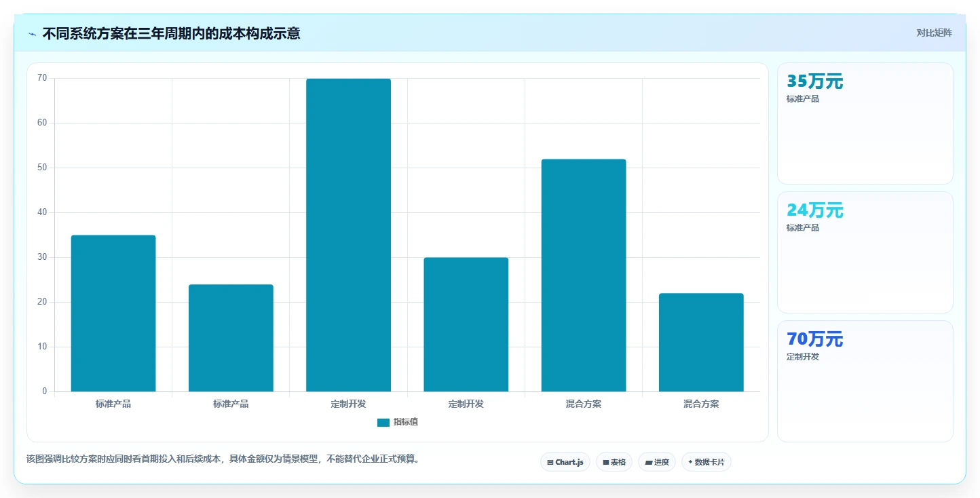Image resolution: width=980 pixels, height=498 pixels.
Task: Click the y-axis label 0
Action: (x=45, y=391)
